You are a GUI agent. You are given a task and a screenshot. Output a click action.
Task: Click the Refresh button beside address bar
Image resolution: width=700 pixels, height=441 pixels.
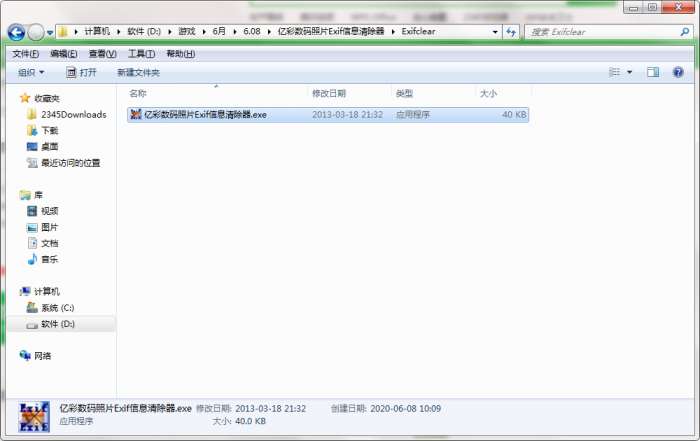[511, 32]
